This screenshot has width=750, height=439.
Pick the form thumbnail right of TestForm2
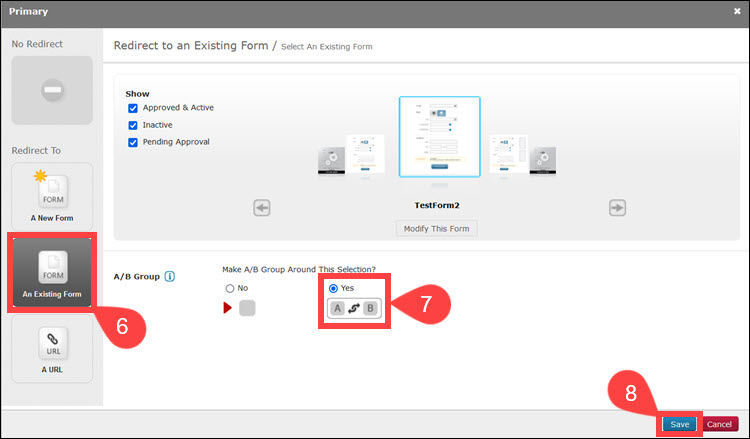508,154
